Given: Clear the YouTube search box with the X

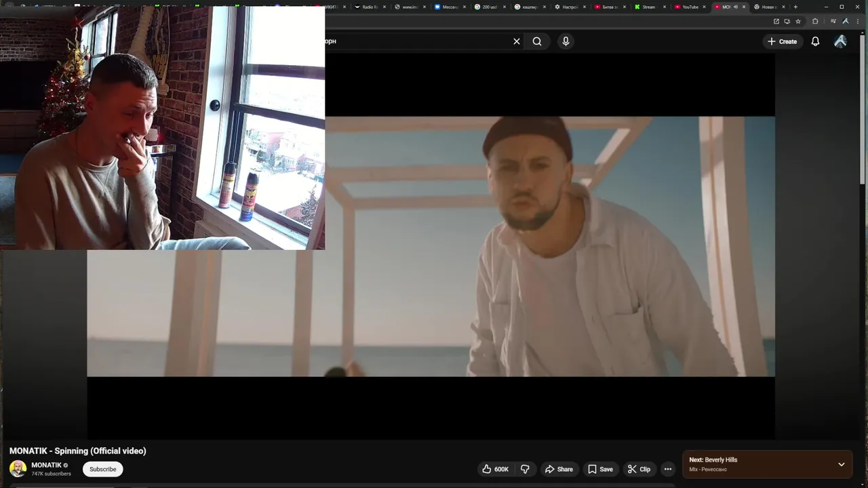Looking at the screenshot, I should click(x=517, y=41).
